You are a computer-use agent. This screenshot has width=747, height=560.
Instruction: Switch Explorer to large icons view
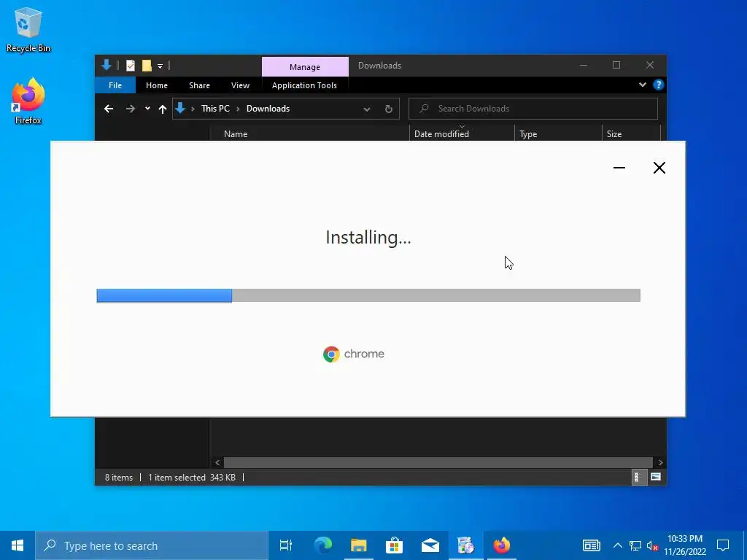click(x=656, y=477)
